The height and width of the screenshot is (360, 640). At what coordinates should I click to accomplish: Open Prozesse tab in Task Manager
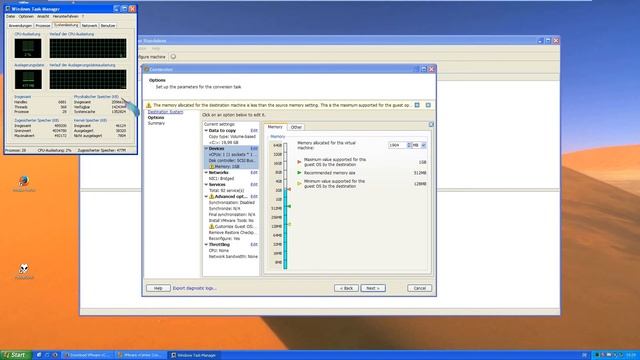pyautogui.click(x=42, y=26)
